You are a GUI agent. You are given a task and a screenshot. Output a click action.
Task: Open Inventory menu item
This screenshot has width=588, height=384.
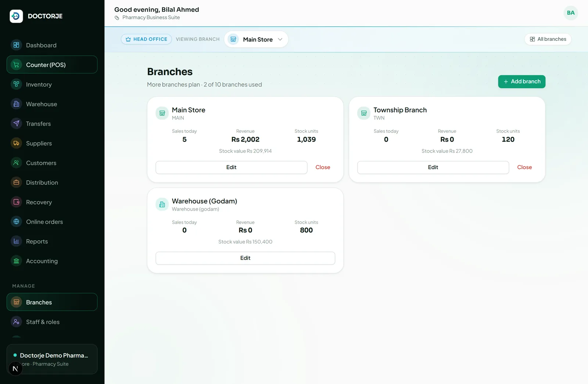click(52, 85)
